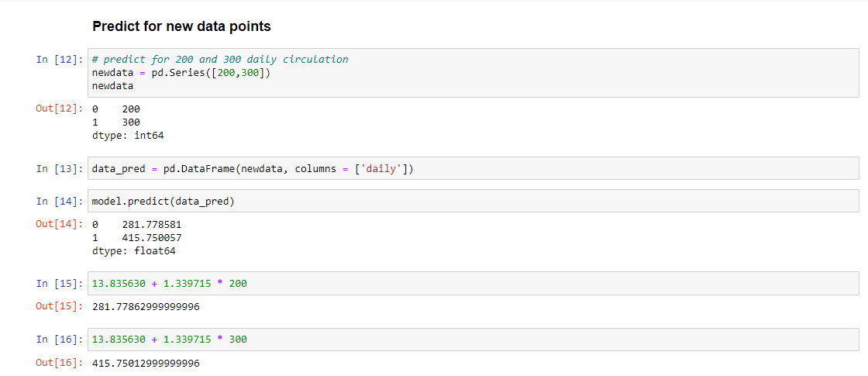
Task: Focus cell with 1.339715 * 300 formula
Action: click(x=474, y=339)
